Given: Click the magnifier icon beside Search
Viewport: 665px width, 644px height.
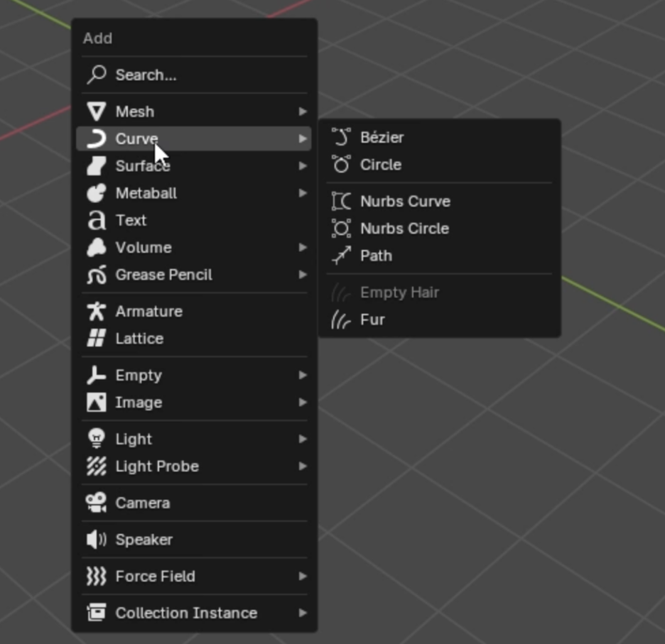Looking at the screenshot, I should pos(97,75).
